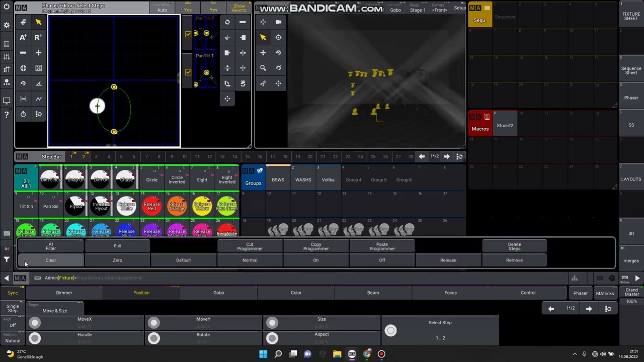
Task: Select the yellow arrow pointer tool in Phaser Editor
Action: point(38,22)
